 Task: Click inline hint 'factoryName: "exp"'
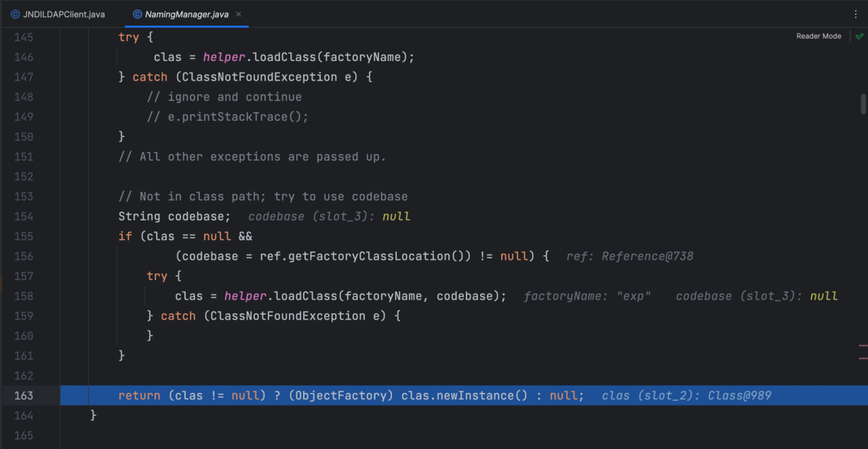(587, 296)
